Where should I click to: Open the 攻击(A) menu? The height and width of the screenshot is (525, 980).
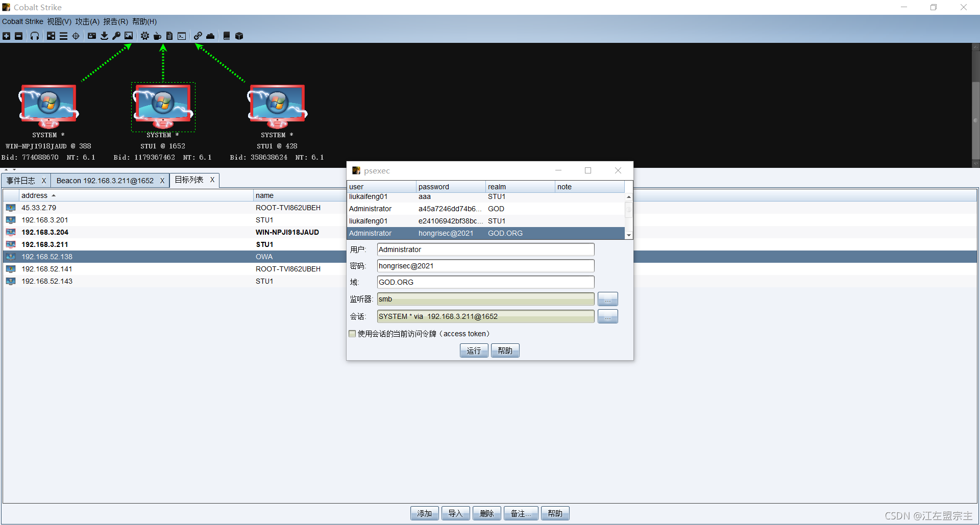[x=87, y=21]
